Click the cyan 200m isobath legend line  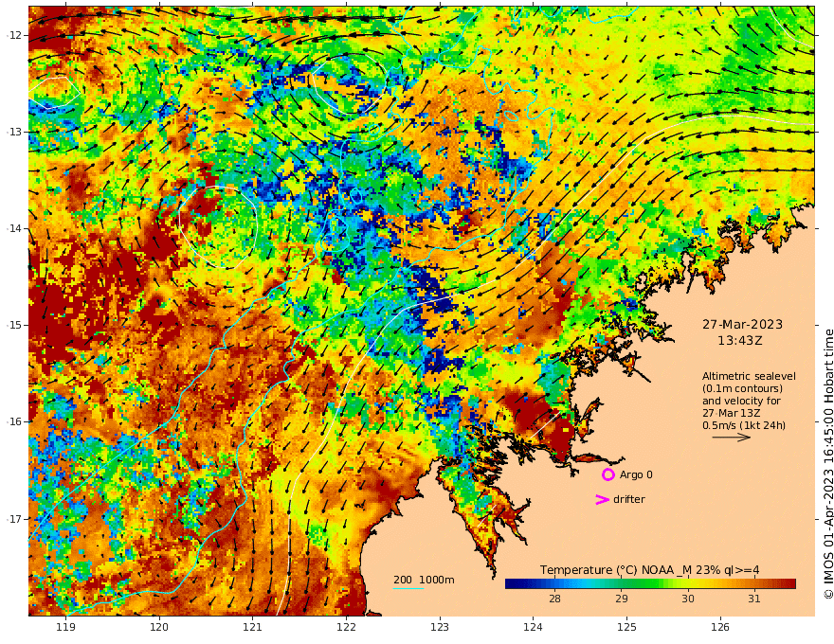(x=408, y=588)
